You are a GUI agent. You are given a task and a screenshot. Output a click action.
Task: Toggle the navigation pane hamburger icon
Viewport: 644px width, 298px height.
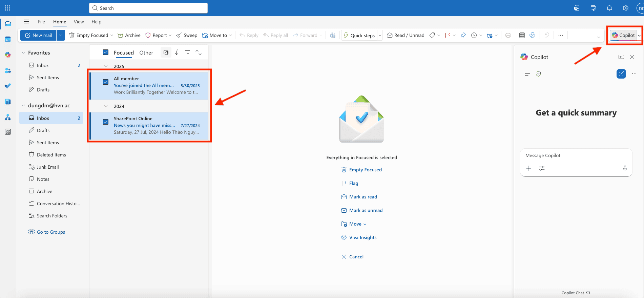coord(26,22)
